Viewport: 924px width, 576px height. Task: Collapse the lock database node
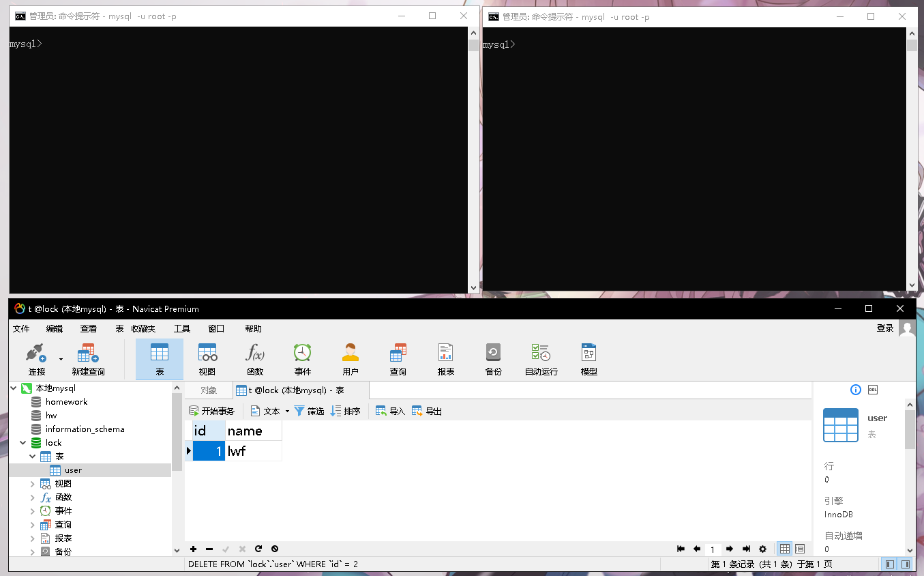click(23, 443)
